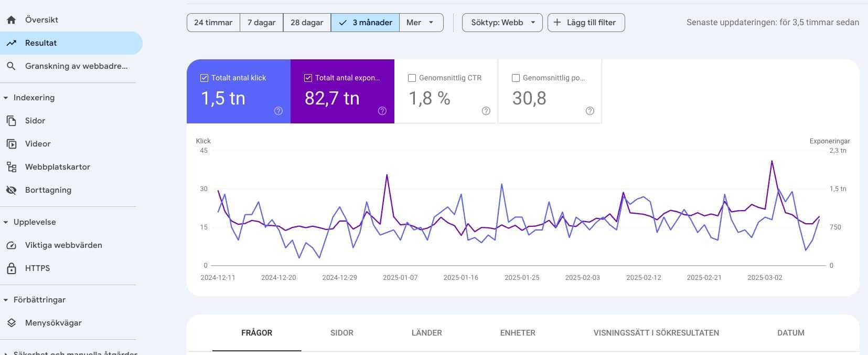868x355 pixels.
Task: Switch to the SIDOR tab
Action: pos(342,333)
